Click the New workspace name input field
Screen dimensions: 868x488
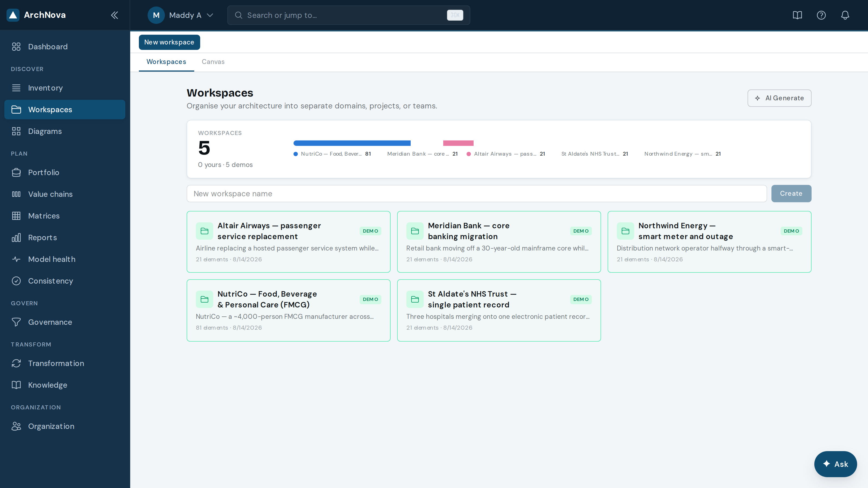pyautogui.click(x=477, y=194)
